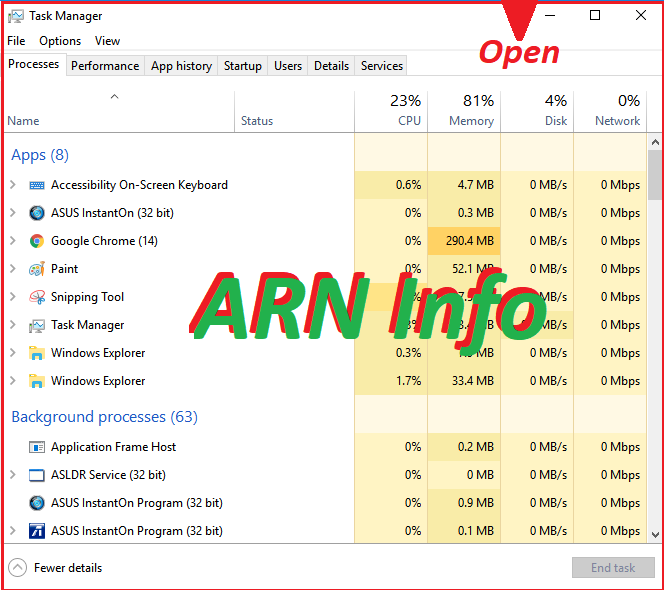Switch to the Services tab
The height and width of the screenshot is (590, 664).
(x=382, y=66)
